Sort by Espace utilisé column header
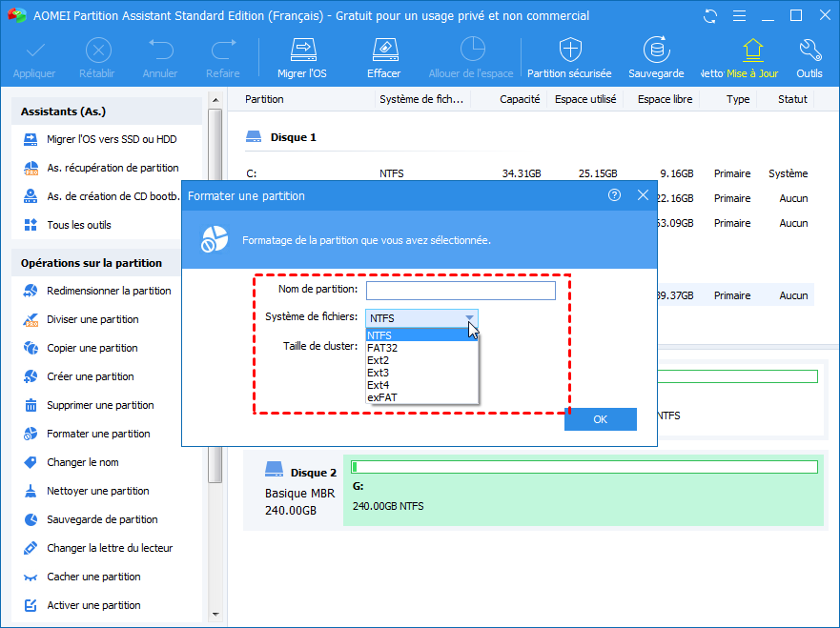 tap(585, 99)
